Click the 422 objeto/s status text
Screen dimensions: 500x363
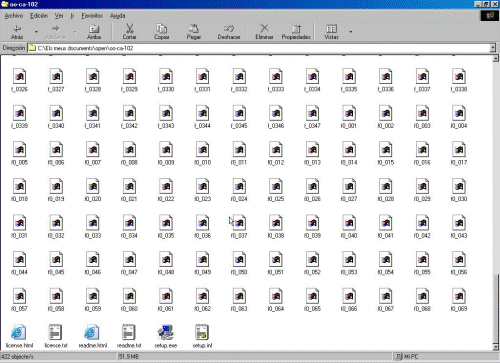(x=17, y=357)
